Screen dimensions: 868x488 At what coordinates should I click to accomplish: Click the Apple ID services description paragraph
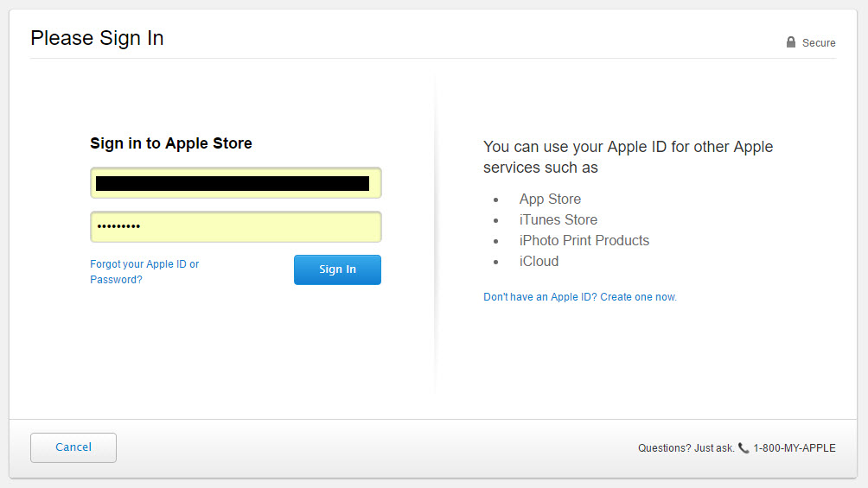pyautogui.click(x=628, y=156)
